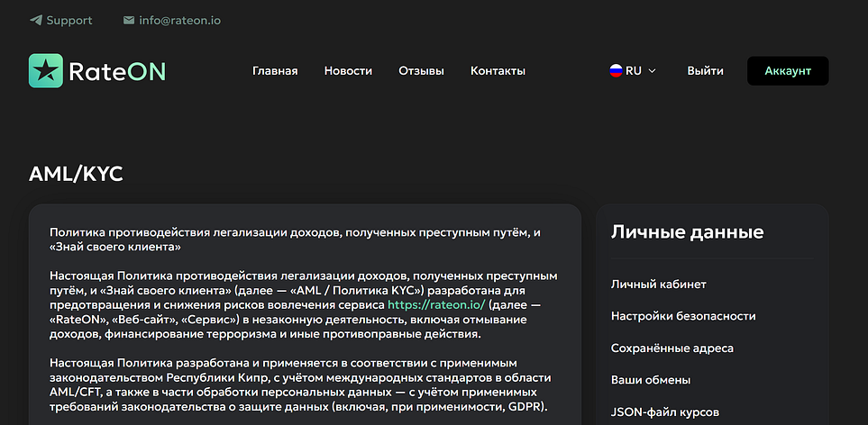
Task: Expand the language chevron next to RU
Action: (652, 70)
